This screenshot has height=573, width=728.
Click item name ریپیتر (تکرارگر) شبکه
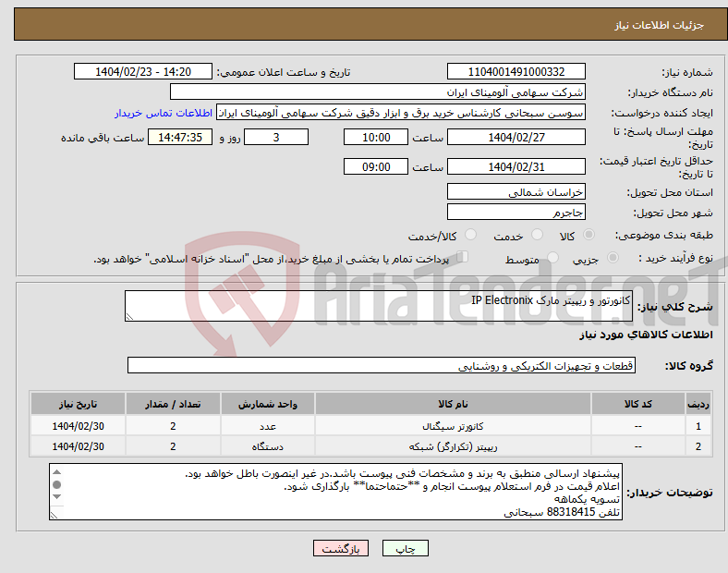click(x=453, y=446)
